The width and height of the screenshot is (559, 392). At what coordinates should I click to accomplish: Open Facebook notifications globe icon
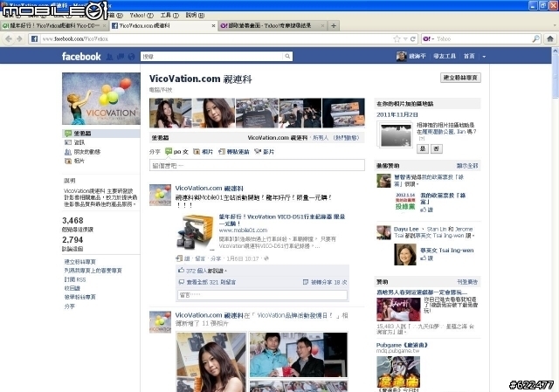[132, 56]
